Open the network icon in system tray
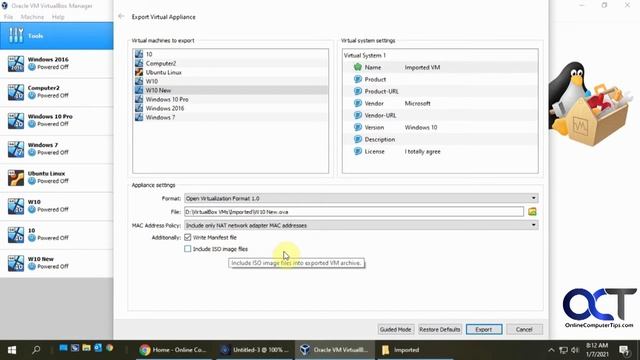The image size is (640, 360). (564, 350)
